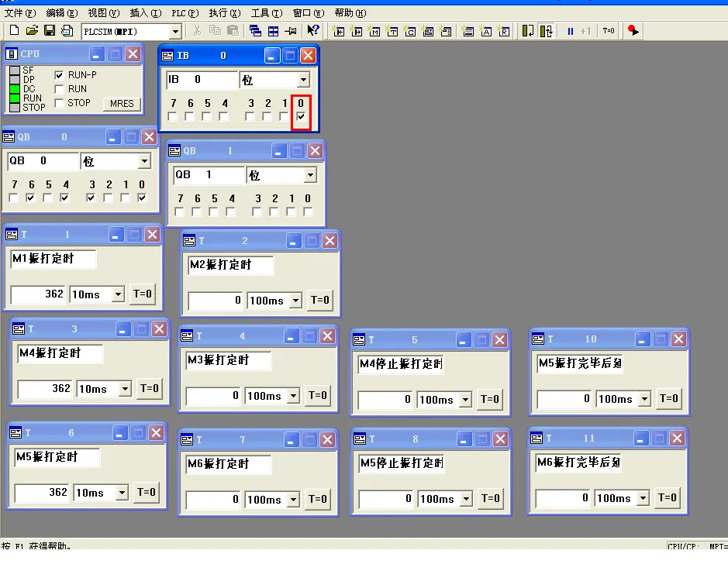Open time base dropdown in T 1 window
Viewport: 728px width, 564px height.
(x=119, y=294)
